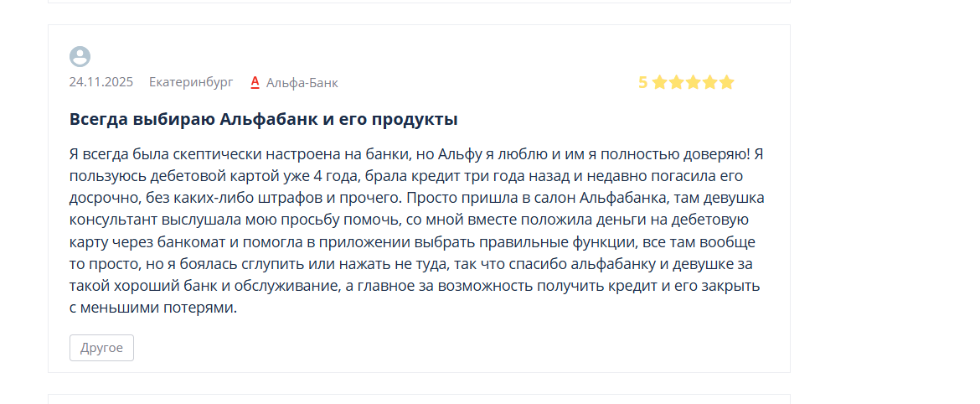Click the gray user avatar icon
Image resolution: width=980 pixels, height=404 pixels.
coord(80,57)
